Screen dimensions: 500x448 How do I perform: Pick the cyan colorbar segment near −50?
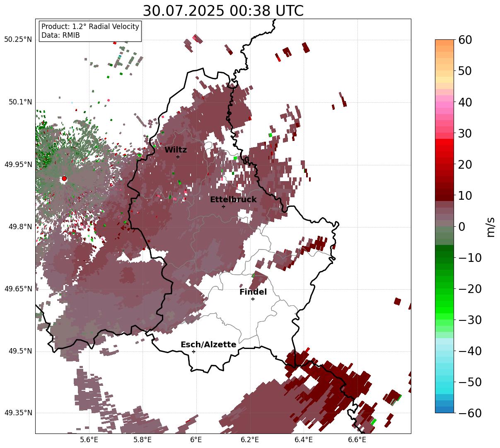click(x=444, y=385)
